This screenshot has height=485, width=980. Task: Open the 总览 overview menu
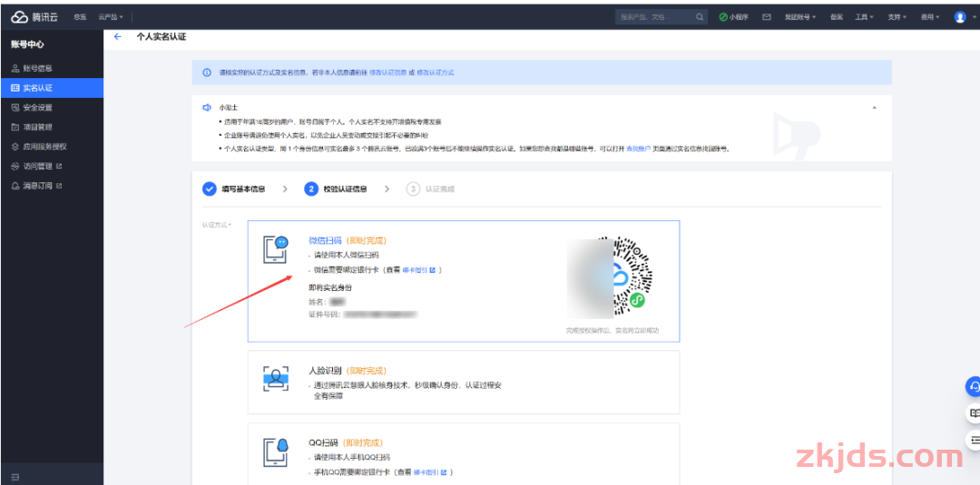point(80,17)
